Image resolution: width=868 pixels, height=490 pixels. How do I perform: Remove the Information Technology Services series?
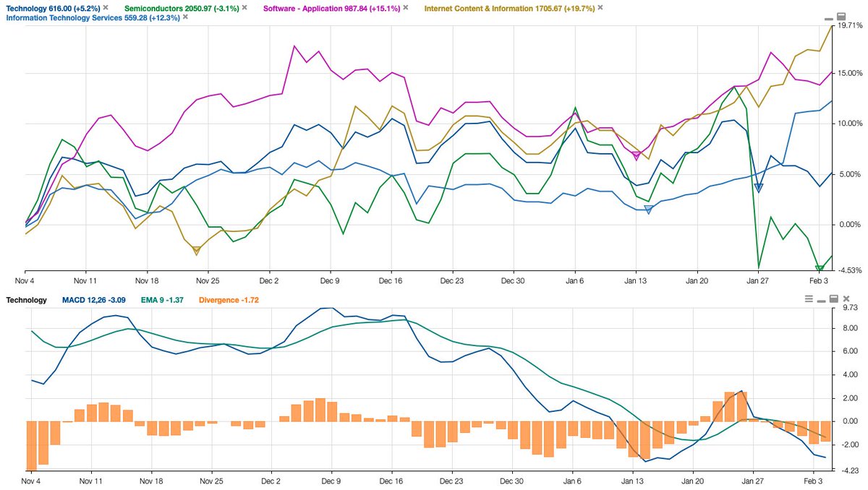point(184,17)
